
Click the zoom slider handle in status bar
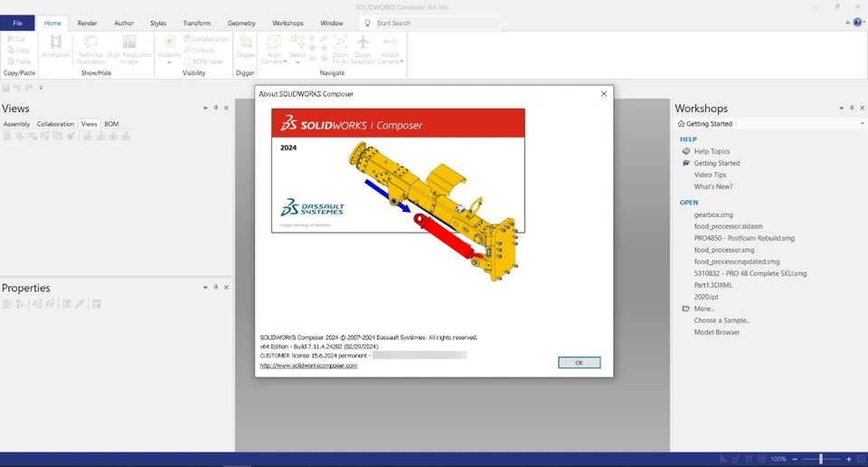pyautogui.click(x=821, y=459)
